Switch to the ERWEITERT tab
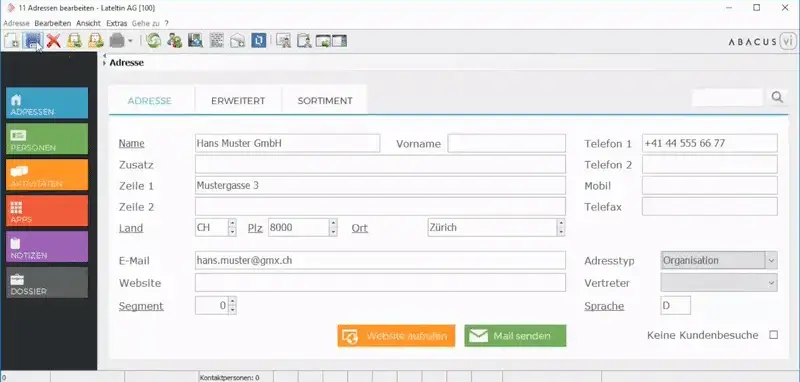Screen dimensions: 800x382 [238, 100]
